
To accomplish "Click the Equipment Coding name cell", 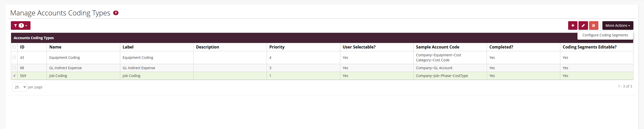I will [64, 58].
